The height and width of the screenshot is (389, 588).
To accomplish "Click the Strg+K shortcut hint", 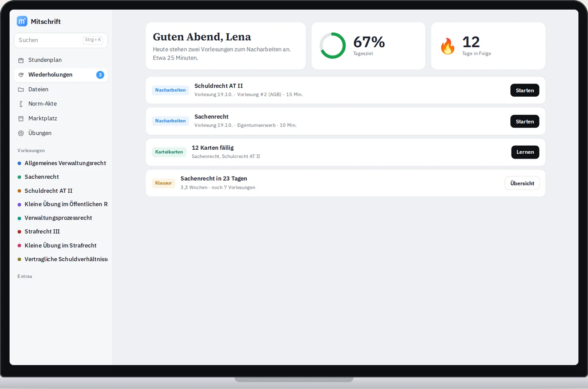I will click(x=93, y=40).
